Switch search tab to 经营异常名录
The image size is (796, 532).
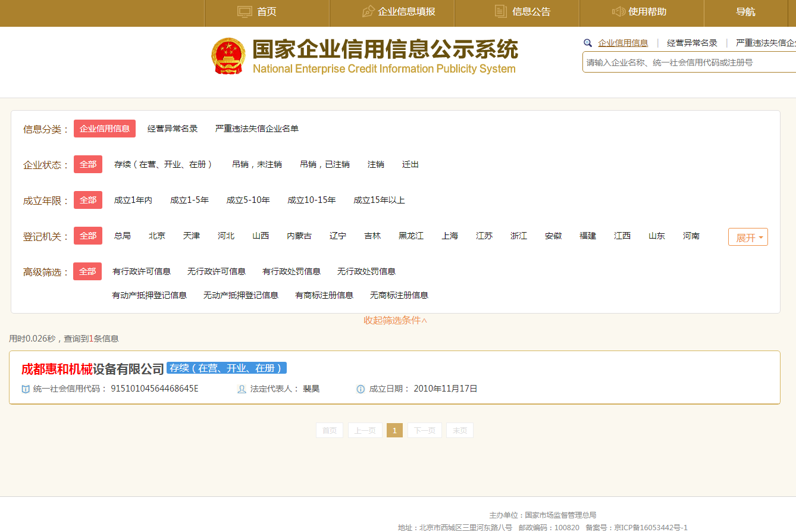(692, 43)
